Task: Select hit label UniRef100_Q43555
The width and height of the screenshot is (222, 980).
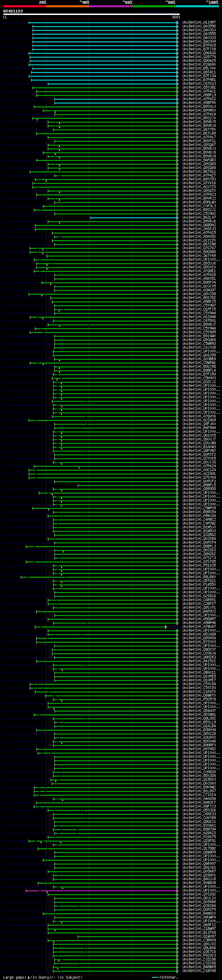Action: (199, 34)
